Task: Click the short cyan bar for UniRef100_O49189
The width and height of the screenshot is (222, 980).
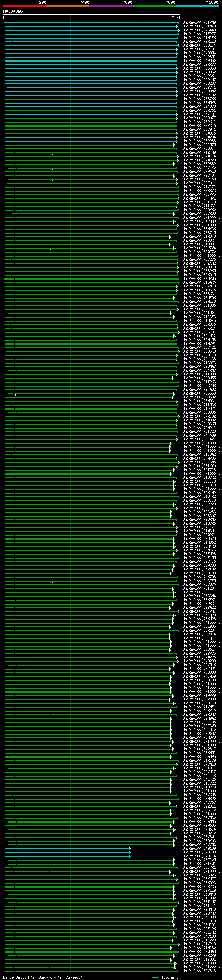Action: (x=68, y=848)
